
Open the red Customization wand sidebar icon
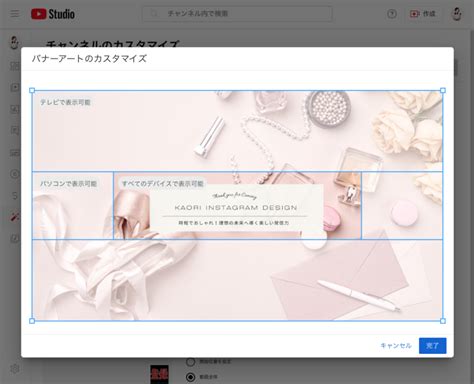click(14, 217)
